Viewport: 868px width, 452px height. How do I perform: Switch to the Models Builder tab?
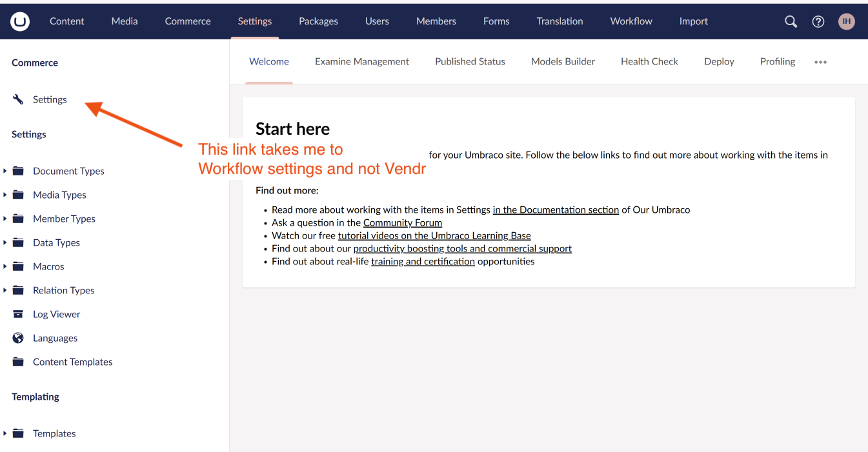[x=563, y=62]
